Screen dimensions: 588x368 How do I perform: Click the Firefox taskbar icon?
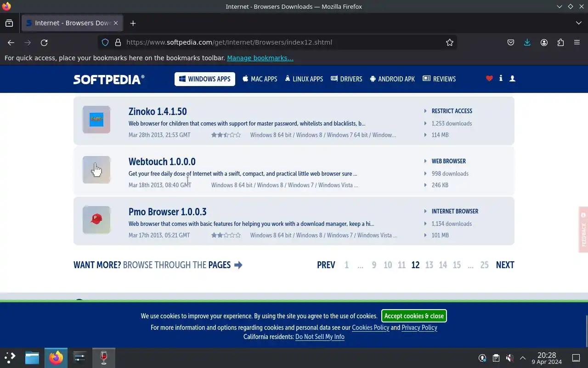(56, 357)
